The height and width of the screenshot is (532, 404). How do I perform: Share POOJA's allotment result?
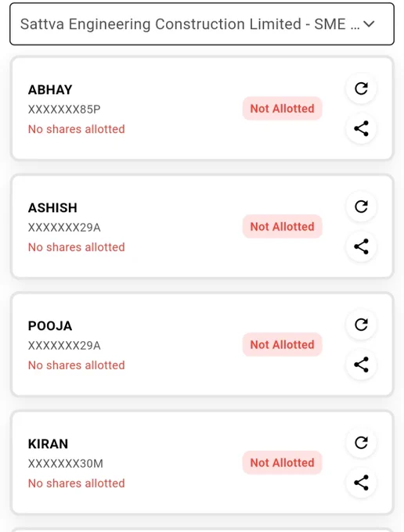[x=361, y=365]
